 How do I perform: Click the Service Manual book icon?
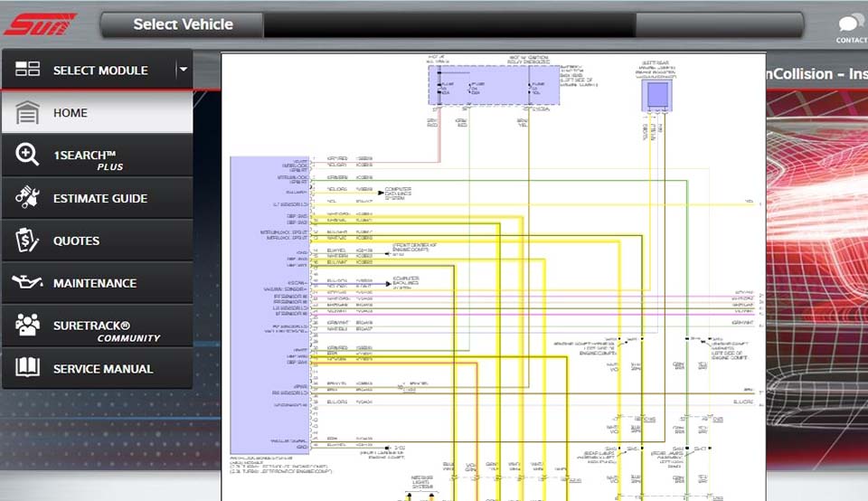point(27,368)
